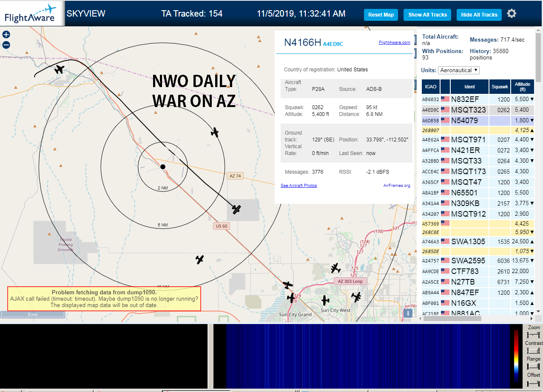Click the waterfall color scale bar
Image resolution: width=543 pixels, height=392 pixels.
tap(516, 356)
